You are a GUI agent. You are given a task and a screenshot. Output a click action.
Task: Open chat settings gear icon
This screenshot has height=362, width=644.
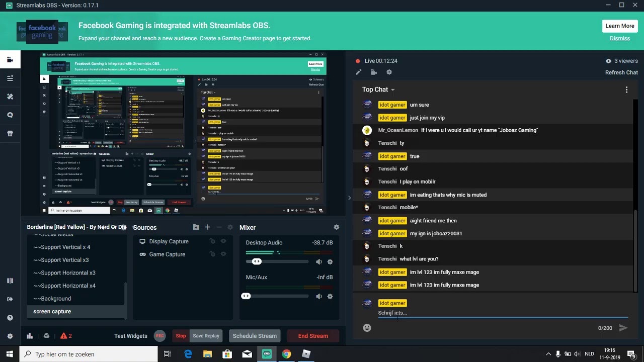pos(389,72)
